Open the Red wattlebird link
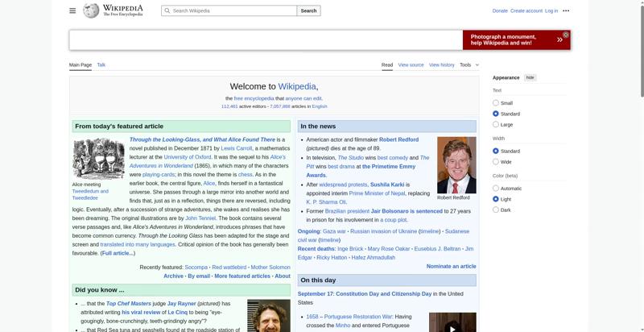The image size is (644, 332). tap(229, 267)
